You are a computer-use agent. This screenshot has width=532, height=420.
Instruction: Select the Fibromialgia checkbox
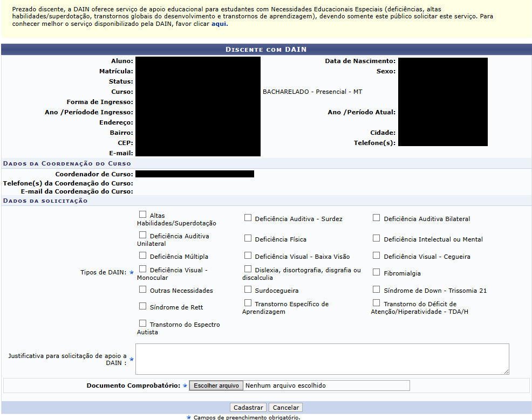376,272
